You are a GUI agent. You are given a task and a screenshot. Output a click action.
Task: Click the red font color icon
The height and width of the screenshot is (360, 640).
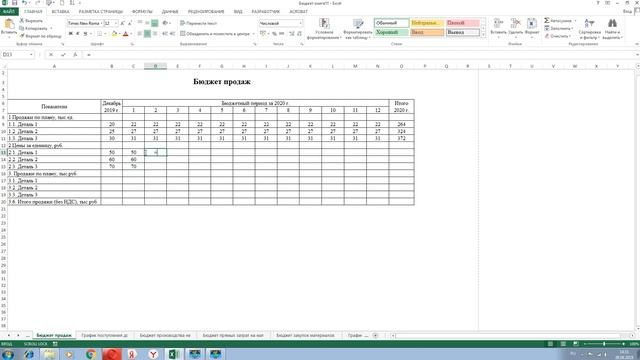click(x=126, y=33)
